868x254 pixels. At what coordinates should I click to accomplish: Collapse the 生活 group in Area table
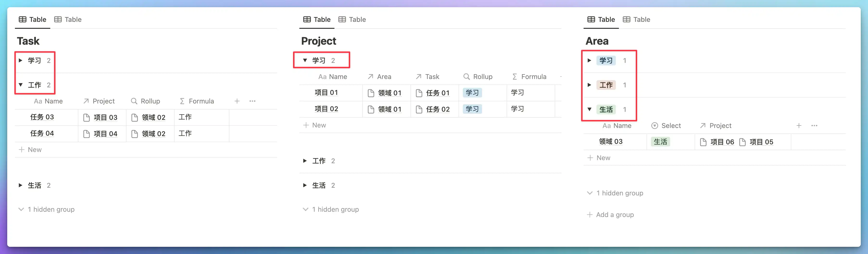(589, 109)
